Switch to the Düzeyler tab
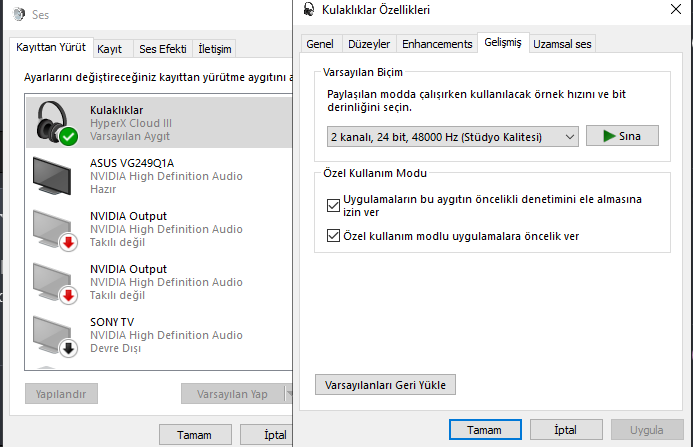Image resolution: width=693 pixels, height=447 pixels. (x=368, y=44)
